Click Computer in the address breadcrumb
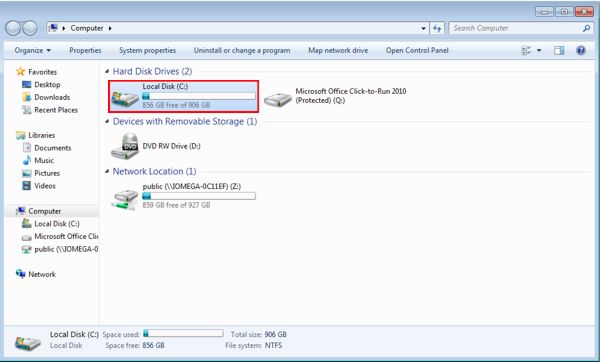This screenshot has height=362, width=600. coord(87,28)
